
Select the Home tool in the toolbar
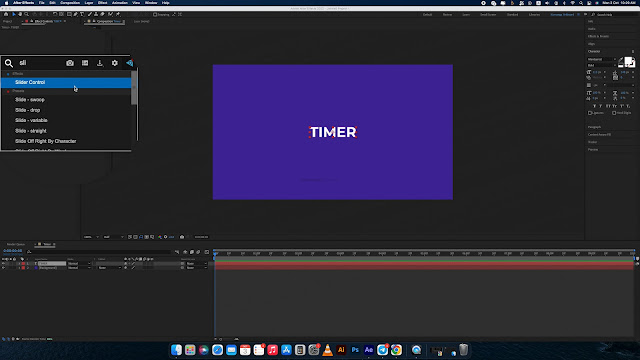[x=6, y=14]
